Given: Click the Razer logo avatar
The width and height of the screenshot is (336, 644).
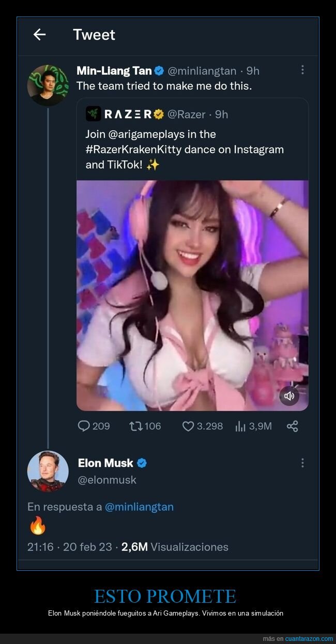Looking at the screenshot, I should tap(93, 114).
